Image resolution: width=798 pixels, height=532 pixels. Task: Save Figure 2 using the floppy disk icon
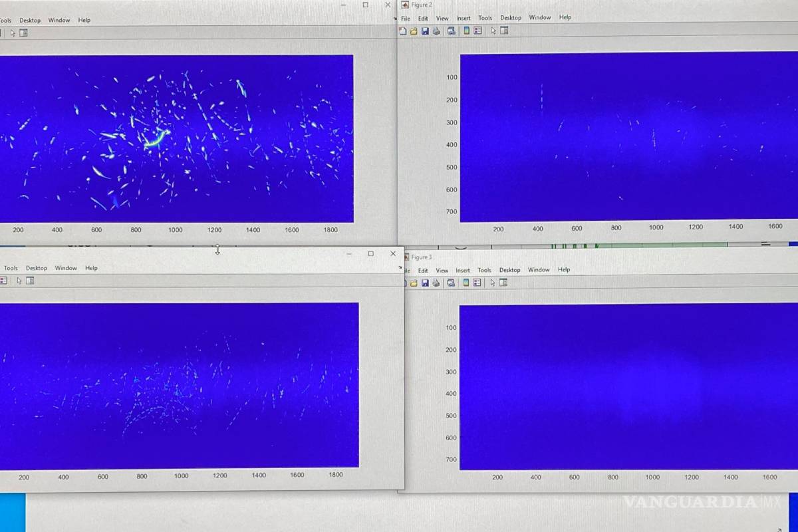point(425,31)
